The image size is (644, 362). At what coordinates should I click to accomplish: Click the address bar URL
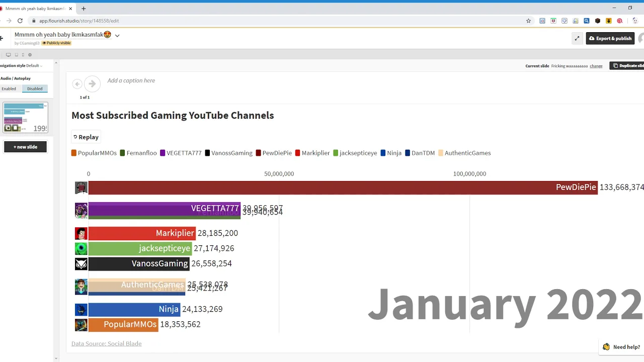click(79, 21)
